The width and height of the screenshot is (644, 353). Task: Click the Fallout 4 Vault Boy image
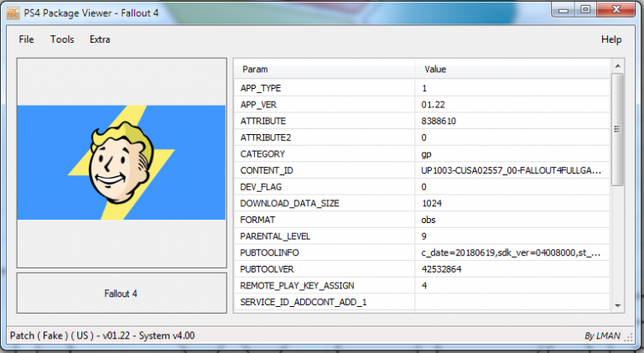coord(121,163)
